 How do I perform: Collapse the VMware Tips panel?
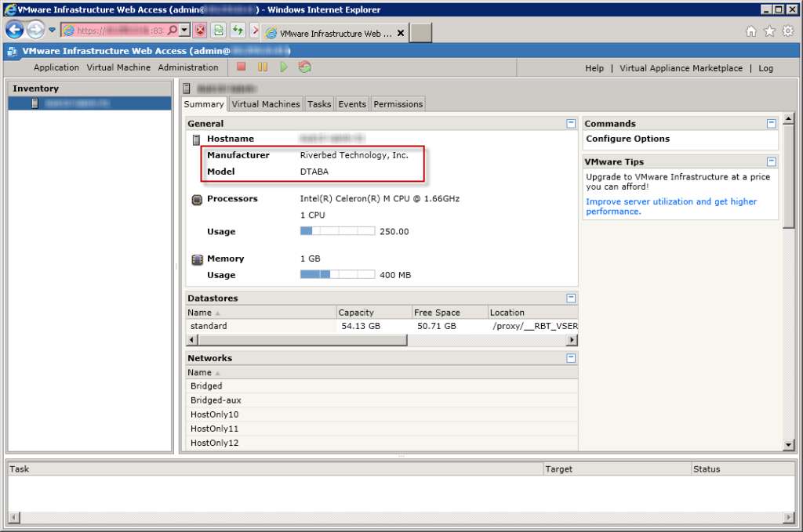[x=772, y=161]
